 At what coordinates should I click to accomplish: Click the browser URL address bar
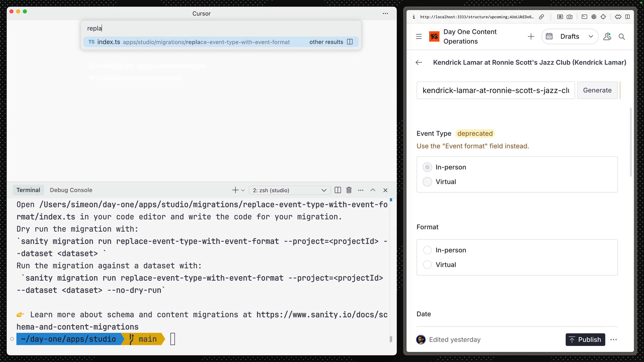coord(477,17)
